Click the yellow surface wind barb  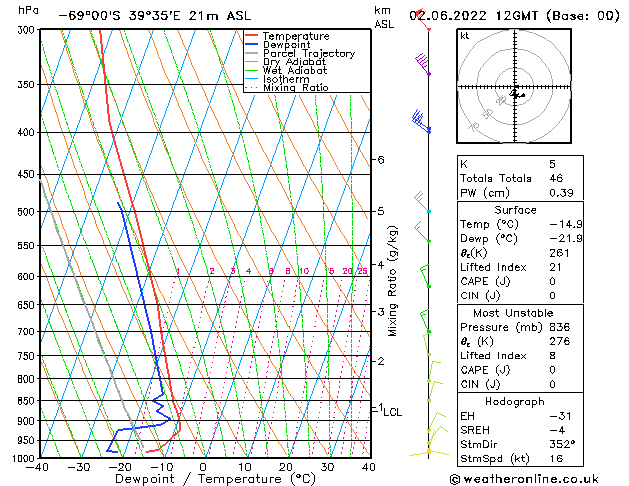(x=429, y=452)
